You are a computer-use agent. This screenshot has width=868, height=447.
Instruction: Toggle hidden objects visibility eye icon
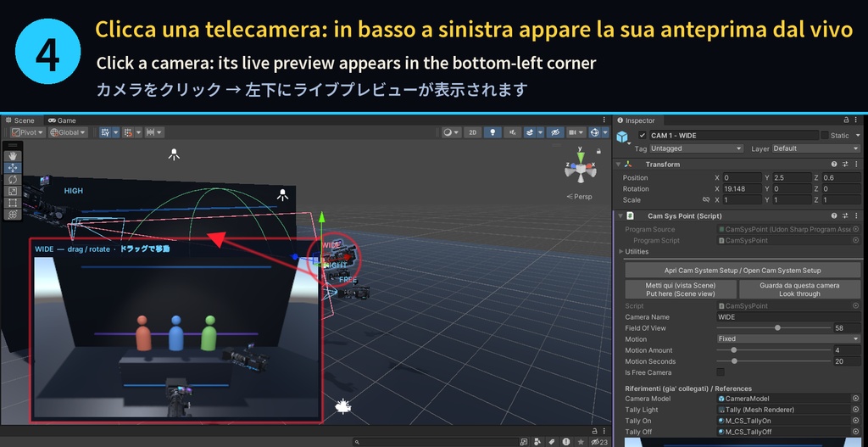(x=555, y=132)
